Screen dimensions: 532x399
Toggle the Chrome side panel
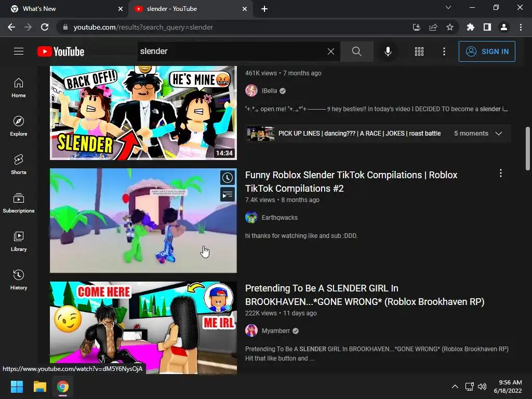487,27
